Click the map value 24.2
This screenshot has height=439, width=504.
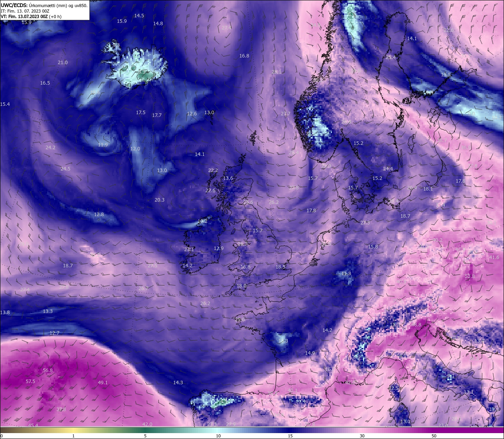click(50, 148)
